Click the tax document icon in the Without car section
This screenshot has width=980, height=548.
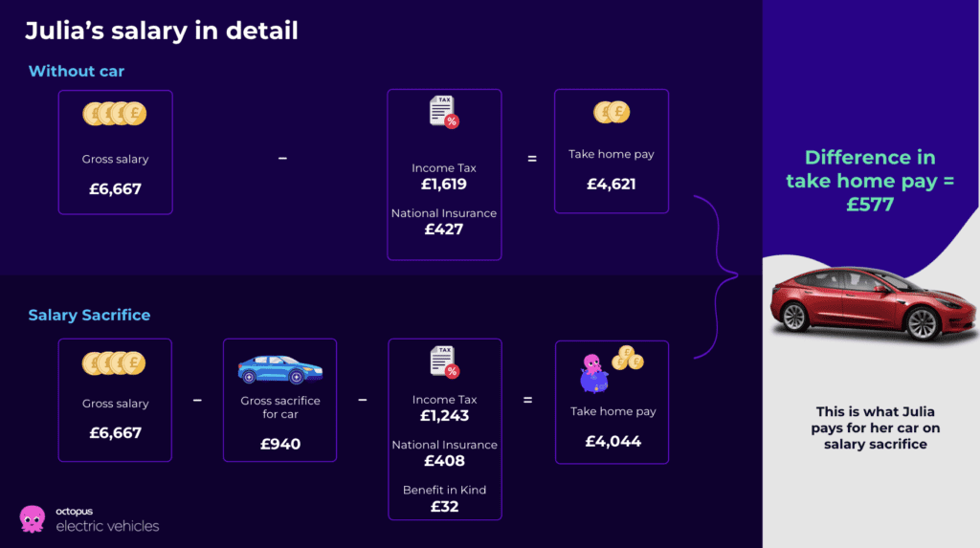[444, 112]
